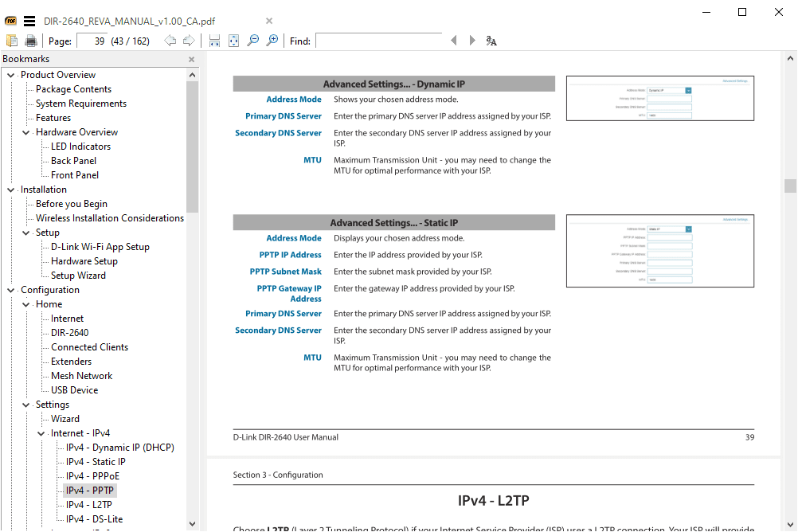This screenshot has height=532, width=798.
Task: Collapse the Product Overview node
Action: click(10, 75)
